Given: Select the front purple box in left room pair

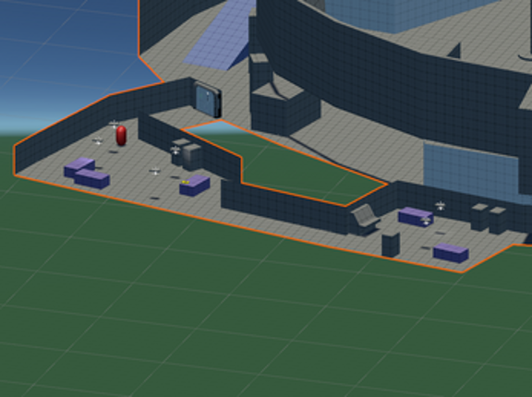Looking at the screenshot, I should point(92,179).
